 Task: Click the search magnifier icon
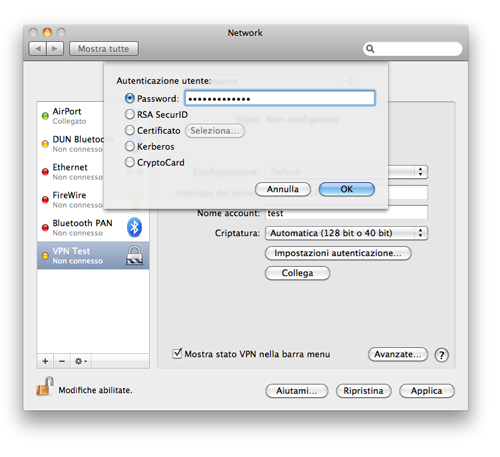[370, 49]
